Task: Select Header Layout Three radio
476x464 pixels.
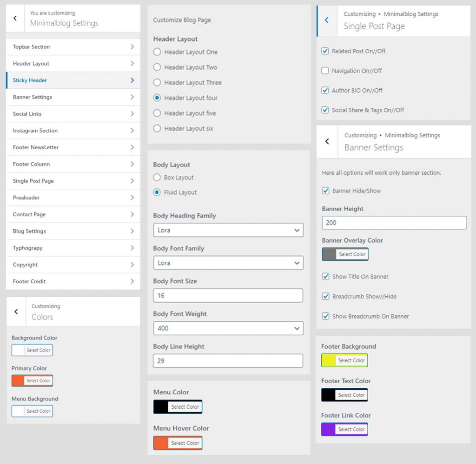Action: pyautogui.click(x=157, y=82)
